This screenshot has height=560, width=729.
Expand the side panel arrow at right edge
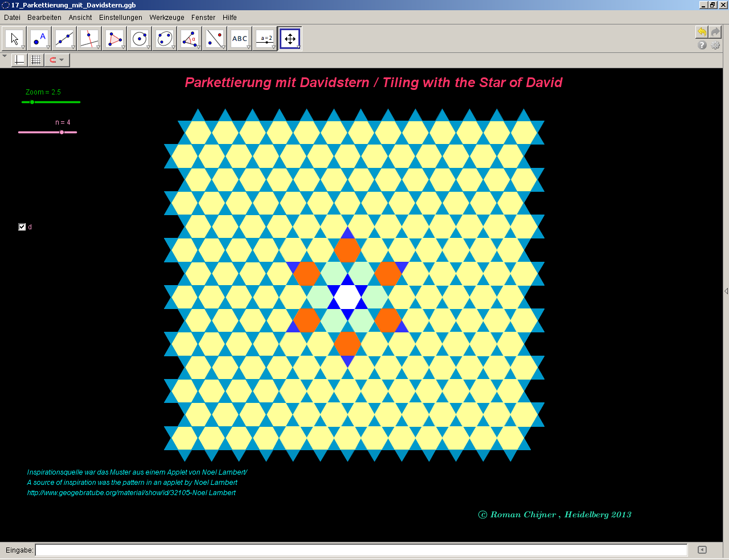click(726, 291)
